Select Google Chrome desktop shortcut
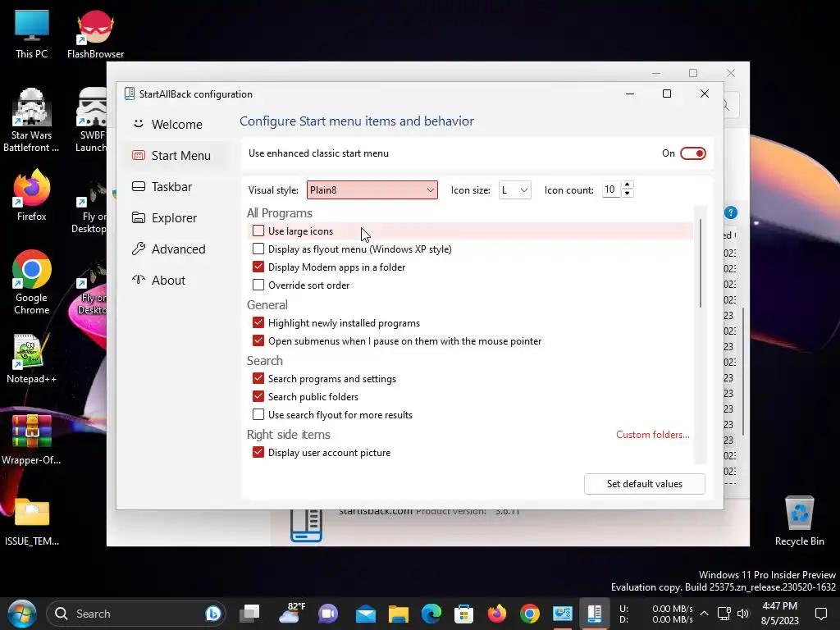This screenshot has width=840, height=630. click(32, 282)
